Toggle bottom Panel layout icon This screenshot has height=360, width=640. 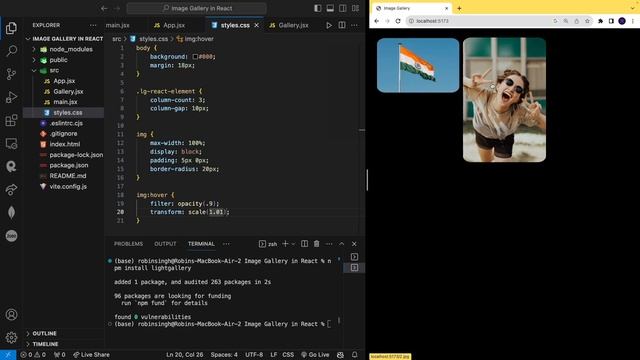point(330,8)
